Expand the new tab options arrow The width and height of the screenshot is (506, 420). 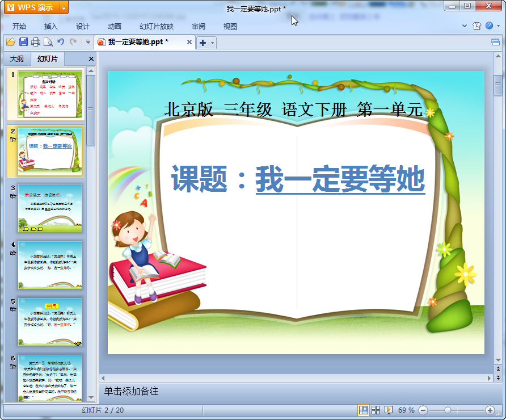(x=212, y=43)
